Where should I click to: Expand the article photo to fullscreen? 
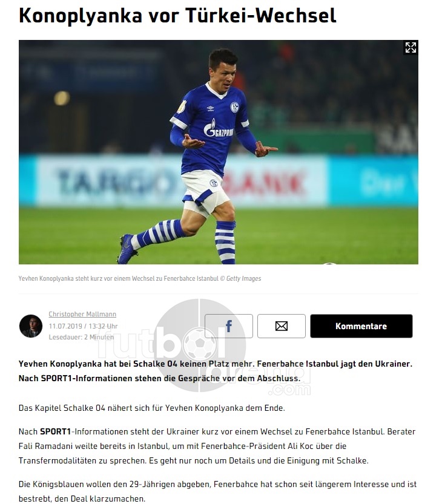click(410, 48)
